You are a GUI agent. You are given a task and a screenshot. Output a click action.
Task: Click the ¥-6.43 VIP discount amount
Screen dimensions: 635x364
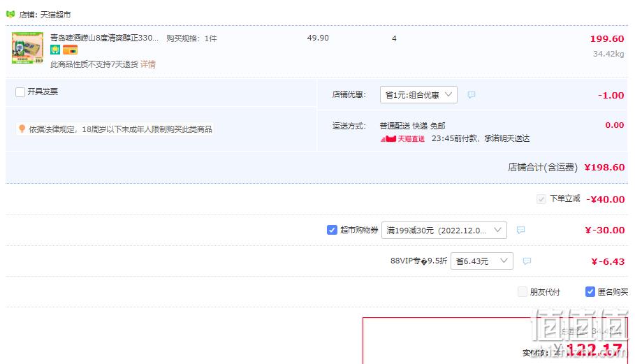(x=608, y=261)
